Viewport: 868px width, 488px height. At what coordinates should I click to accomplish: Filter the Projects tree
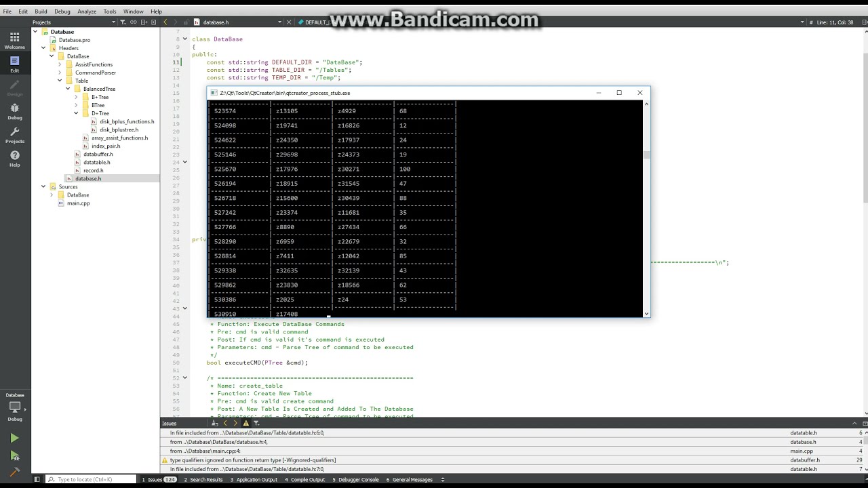click(123, 22)
